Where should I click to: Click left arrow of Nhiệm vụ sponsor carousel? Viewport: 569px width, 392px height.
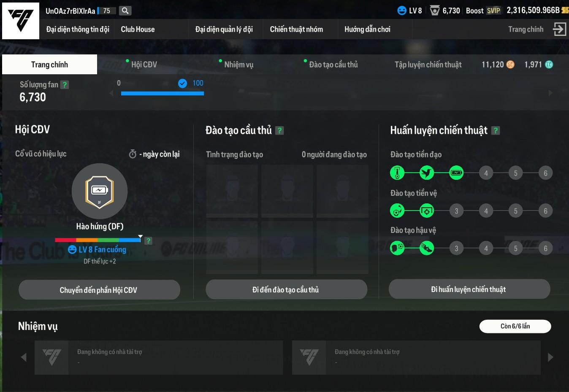(x=24, y=357)
